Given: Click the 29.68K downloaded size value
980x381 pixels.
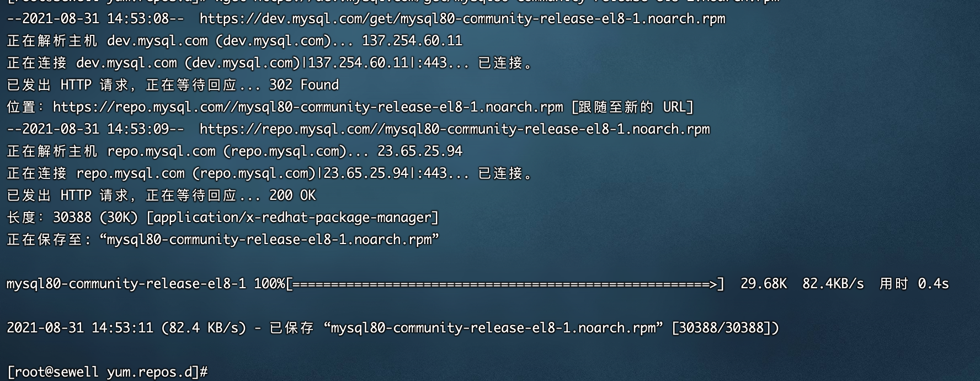Looking at the screenshot, I should [764, 284].
